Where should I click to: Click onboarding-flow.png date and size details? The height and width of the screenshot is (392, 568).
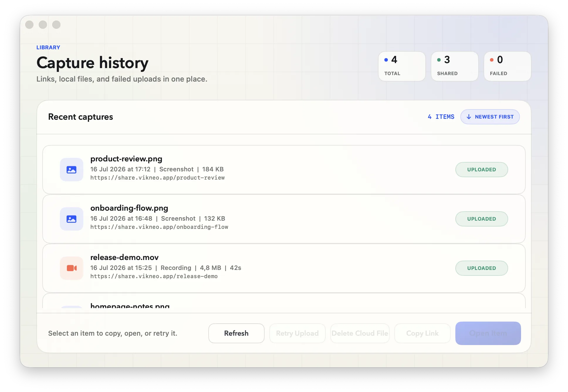coord(158,219)
